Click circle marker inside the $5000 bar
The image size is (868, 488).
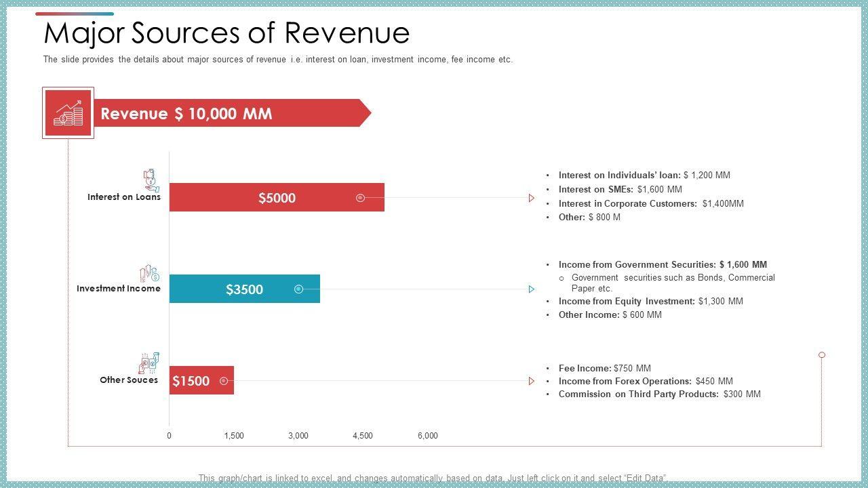[x=361, y=198]
